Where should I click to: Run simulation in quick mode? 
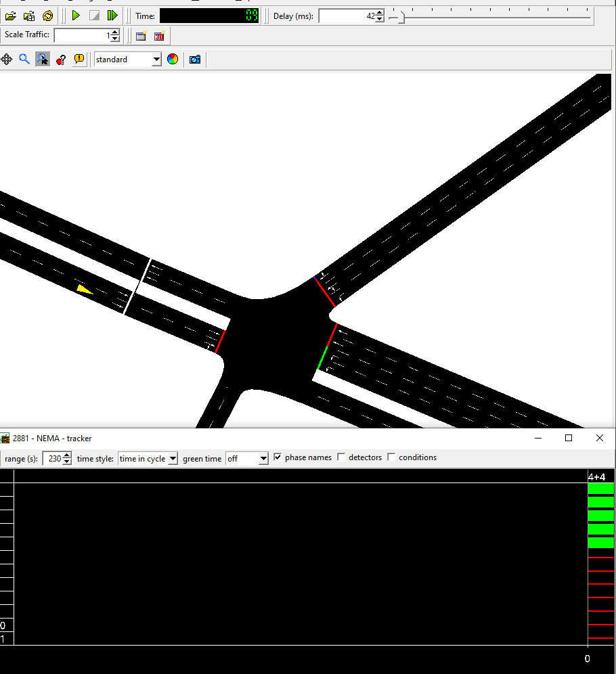(112, 15)
